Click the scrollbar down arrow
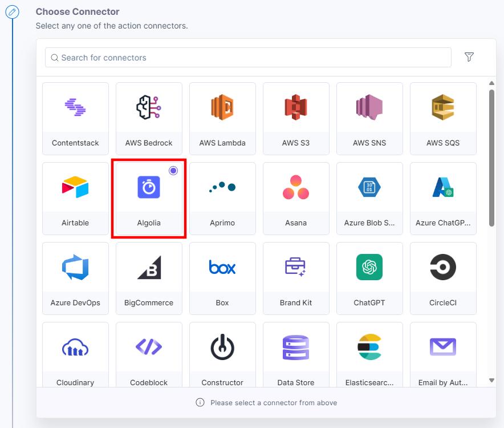504x428 pixels. pyautogui.click(x=491, y=381)
